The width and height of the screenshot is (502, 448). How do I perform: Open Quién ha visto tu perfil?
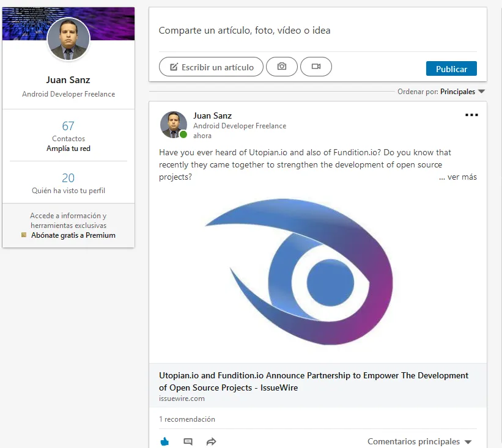tap(68, 191)
